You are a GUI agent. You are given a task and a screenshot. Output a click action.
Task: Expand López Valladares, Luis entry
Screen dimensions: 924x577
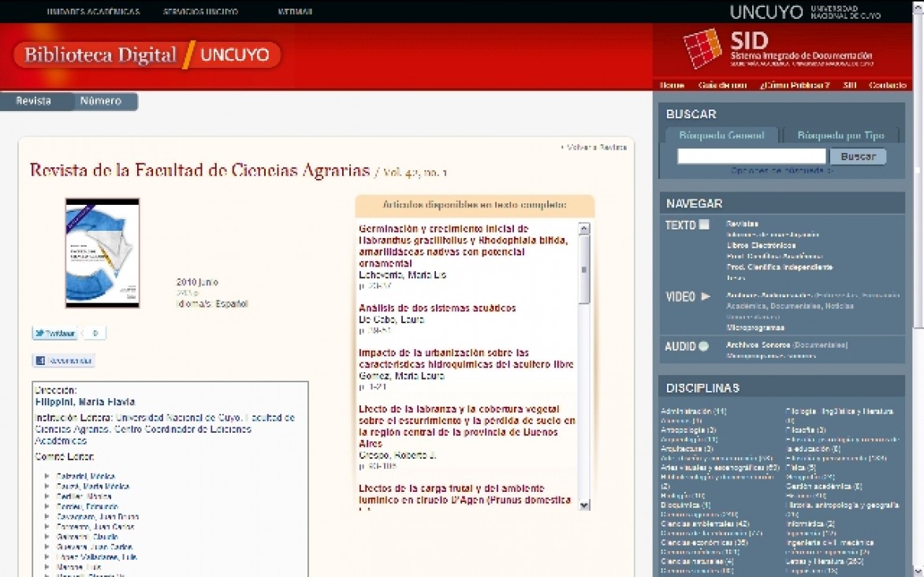point(97,557)
